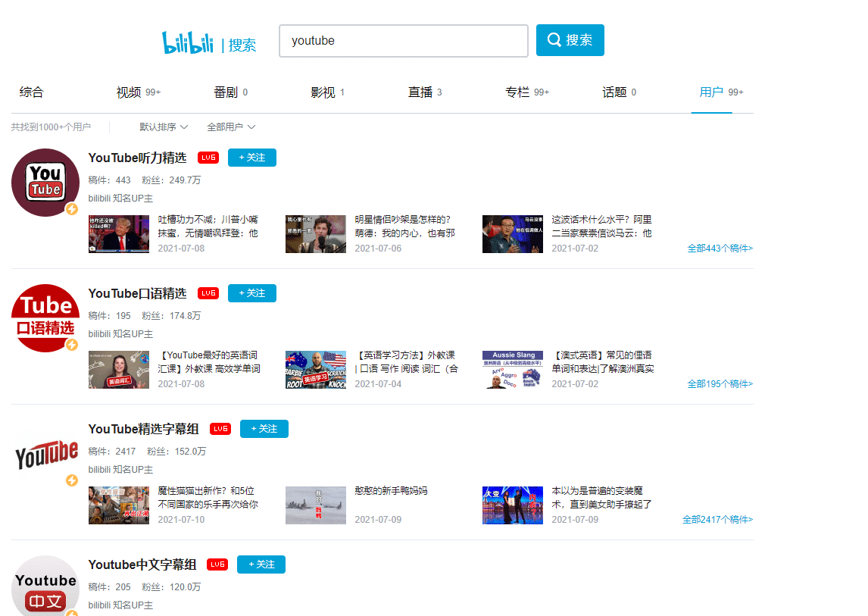Open video title 本以为是普通的变装魔术
This screenshot has width=868, height=616.
coord(601,498)
